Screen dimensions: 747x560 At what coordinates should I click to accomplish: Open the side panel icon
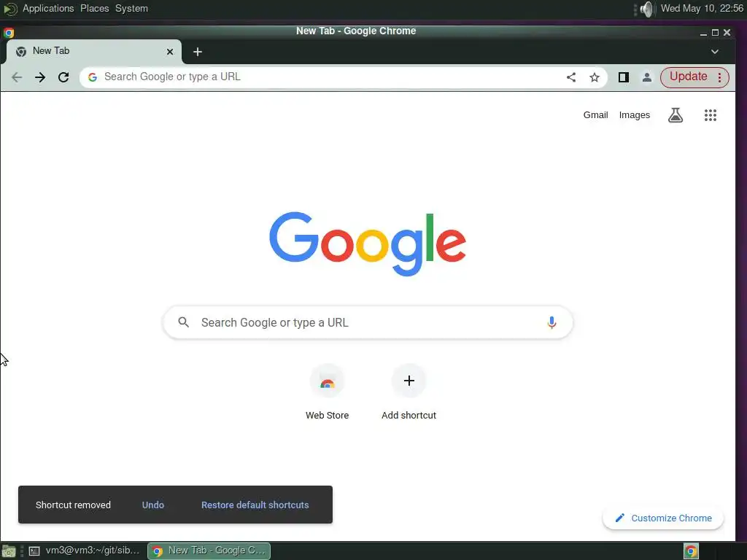point(623,77)
